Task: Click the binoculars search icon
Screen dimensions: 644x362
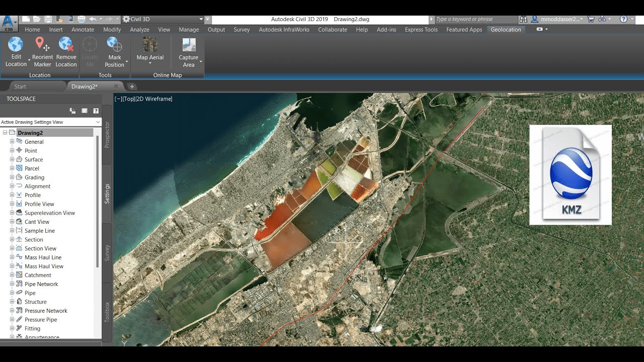Action: tap(523, 19)
